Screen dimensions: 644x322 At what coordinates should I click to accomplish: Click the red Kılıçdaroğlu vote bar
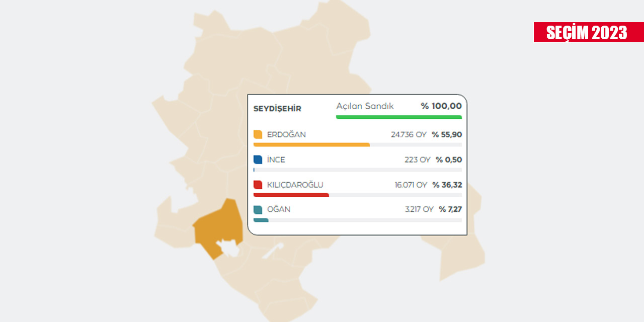[x=291, y=195]
